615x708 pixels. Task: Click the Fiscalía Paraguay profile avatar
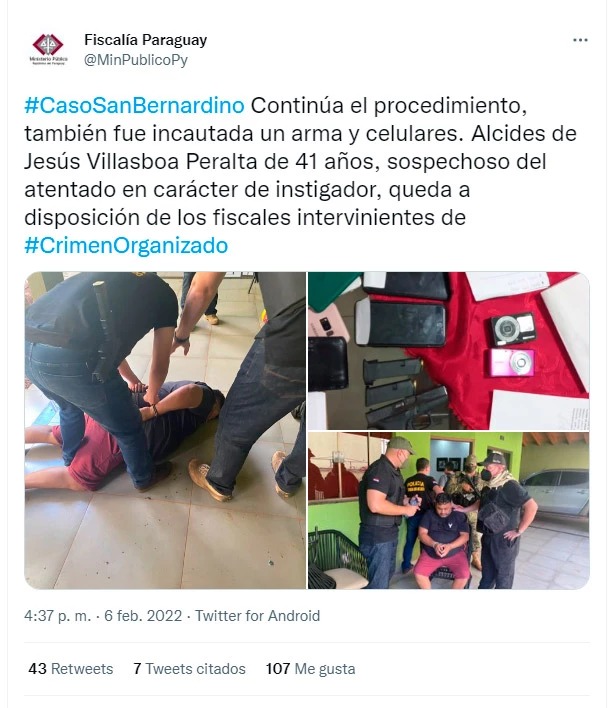pos(48,50)
